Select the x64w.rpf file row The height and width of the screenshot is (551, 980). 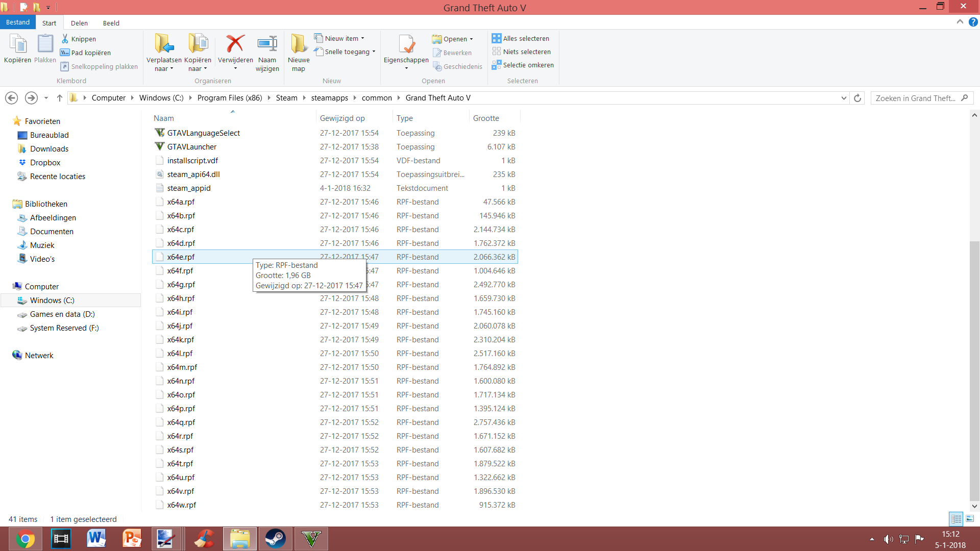point(335,505)
